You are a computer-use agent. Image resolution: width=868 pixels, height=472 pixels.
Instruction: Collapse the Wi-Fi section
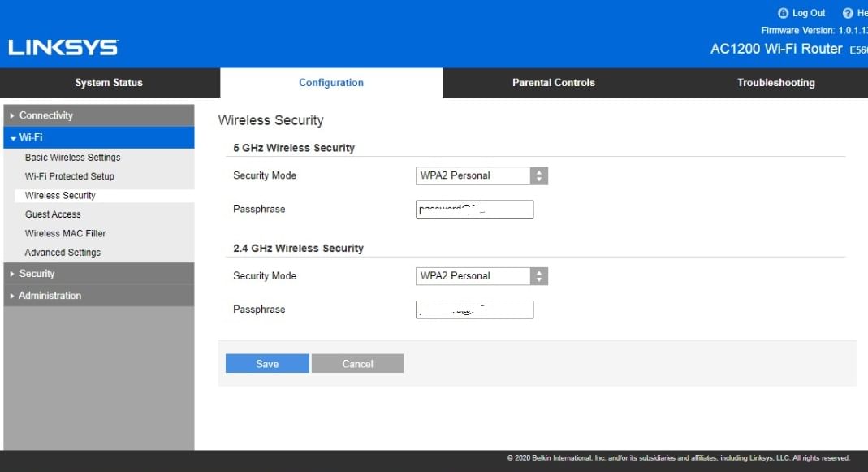[13, 138]
